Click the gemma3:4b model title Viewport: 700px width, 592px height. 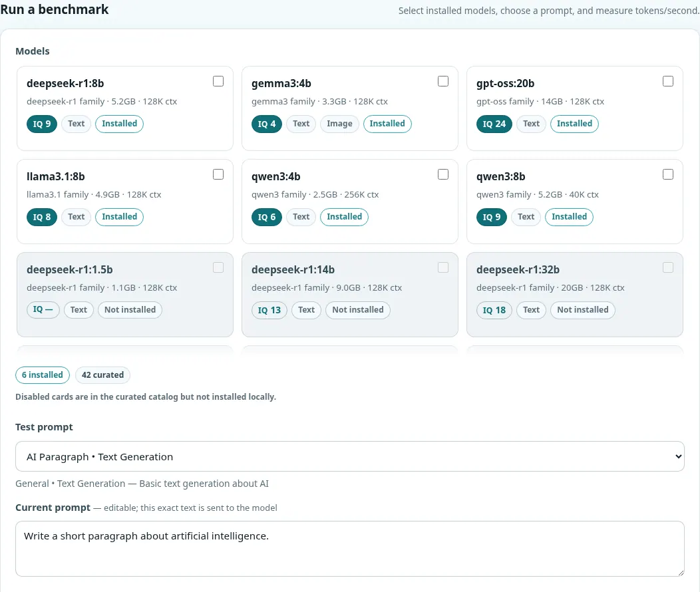[281, 83]
